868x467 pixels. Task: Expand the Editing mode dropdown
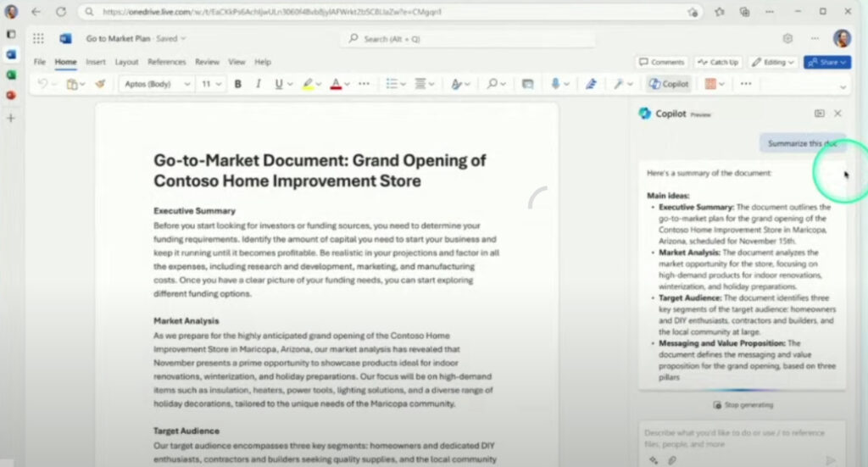[x=774, y=62]
